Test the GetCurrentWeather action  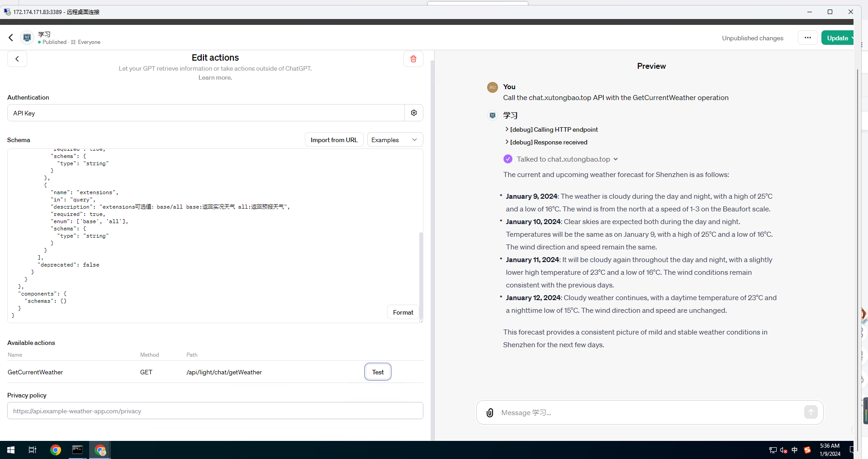tap(378, 372)
